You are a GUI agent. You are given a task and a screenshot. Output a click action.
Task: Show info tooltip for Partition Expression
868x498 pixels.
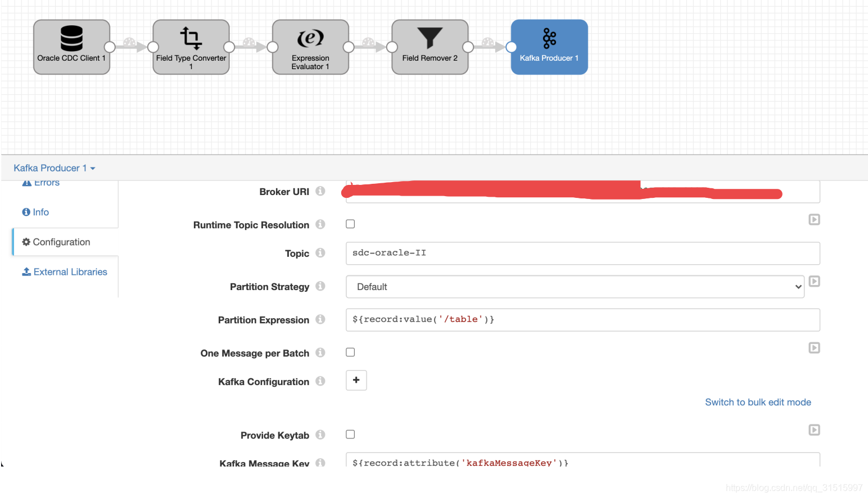(320, 319)
